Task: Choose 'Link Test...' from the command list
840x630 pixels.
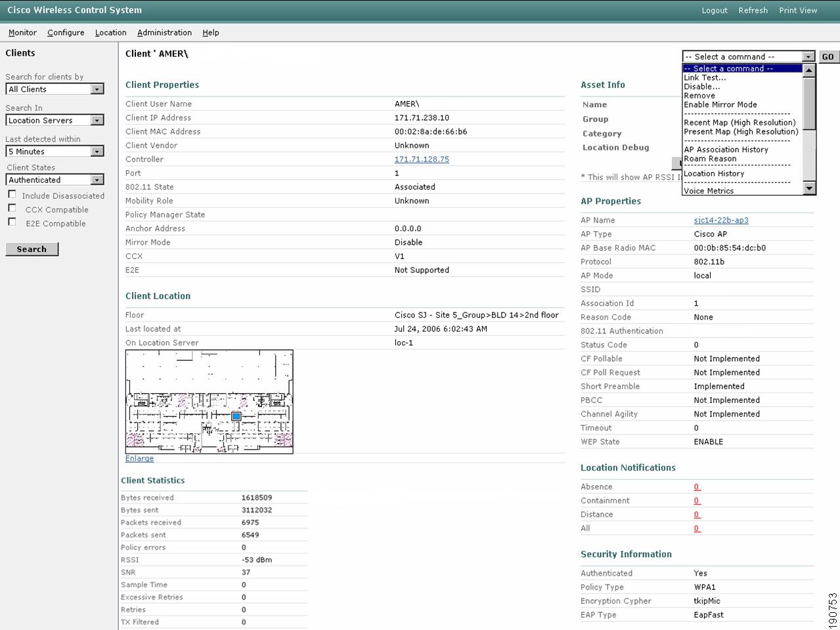Action: click(705, 77)
